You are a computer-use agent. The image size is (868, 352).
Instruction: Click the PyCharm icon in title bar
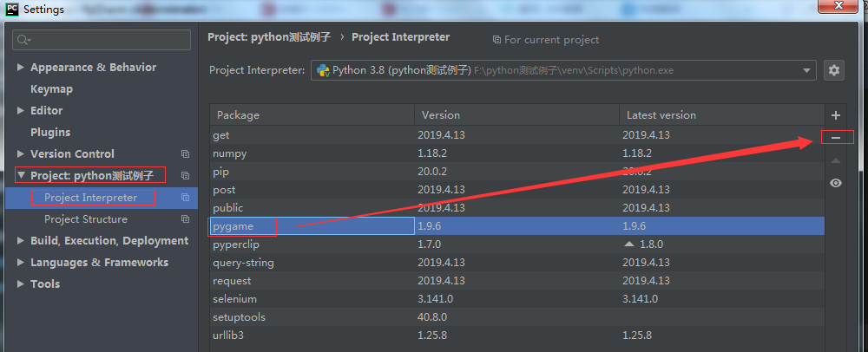tap(13, 9)
